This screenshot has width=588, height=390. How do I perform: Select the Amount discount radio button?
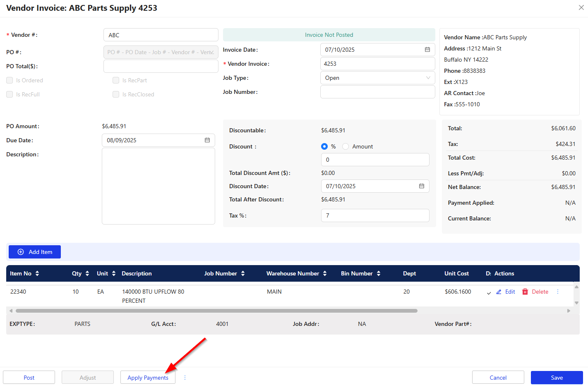click(346, 146)
